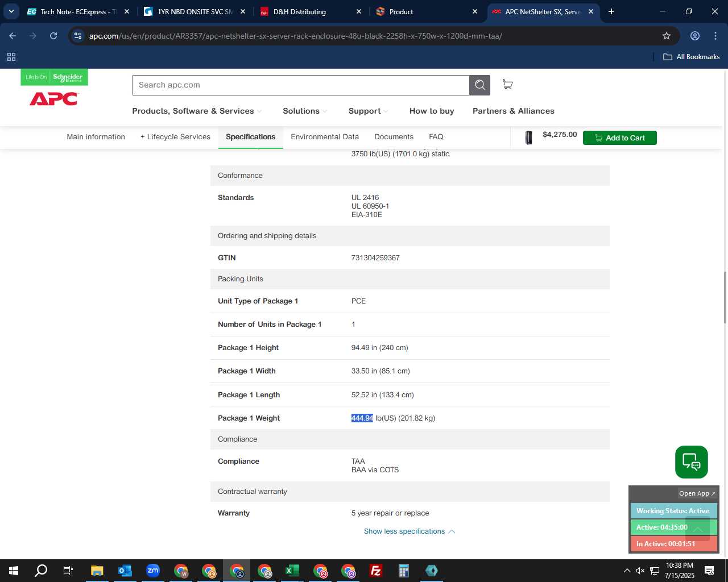Open the Chrome profile icon
The image size is (728, 582).
695,36
